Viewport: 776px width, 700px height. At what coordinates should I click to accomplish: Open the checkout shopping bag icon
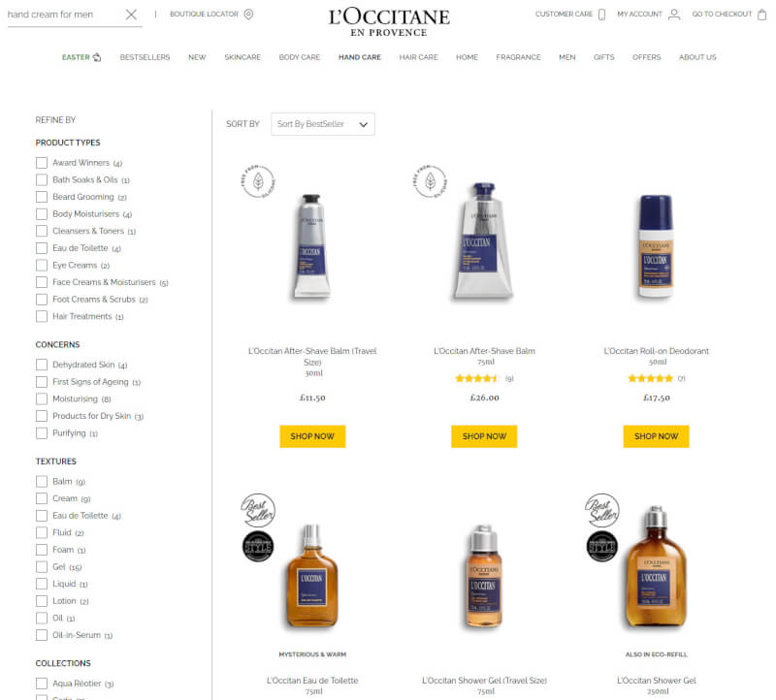(x=761, y=15)
